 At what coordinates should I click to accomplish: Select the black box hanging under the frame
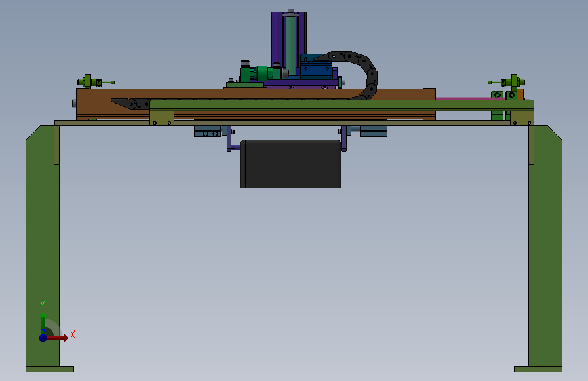click(x=291, y=164)
